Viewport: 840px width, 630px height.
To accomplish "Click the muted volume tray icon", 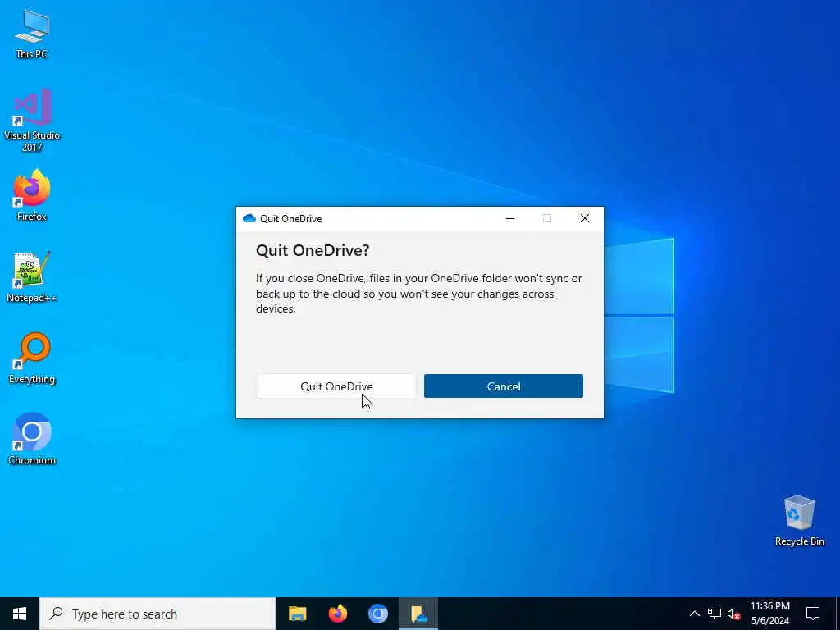I will [x=733, y=614].
